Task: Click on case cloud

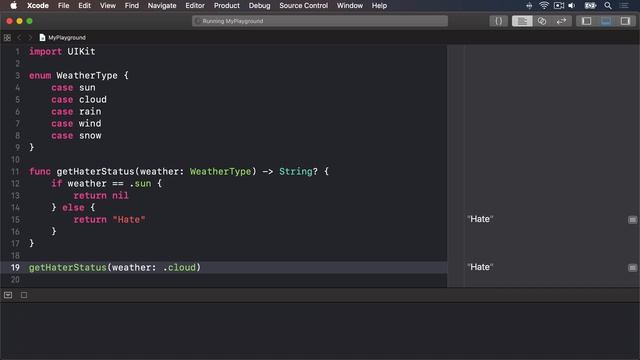Action: 79,100
